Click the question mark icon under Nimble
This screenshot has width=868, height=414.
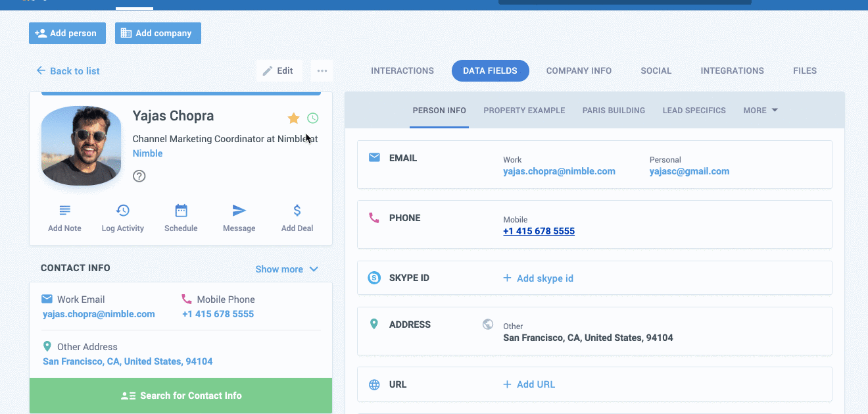[139, 176]
